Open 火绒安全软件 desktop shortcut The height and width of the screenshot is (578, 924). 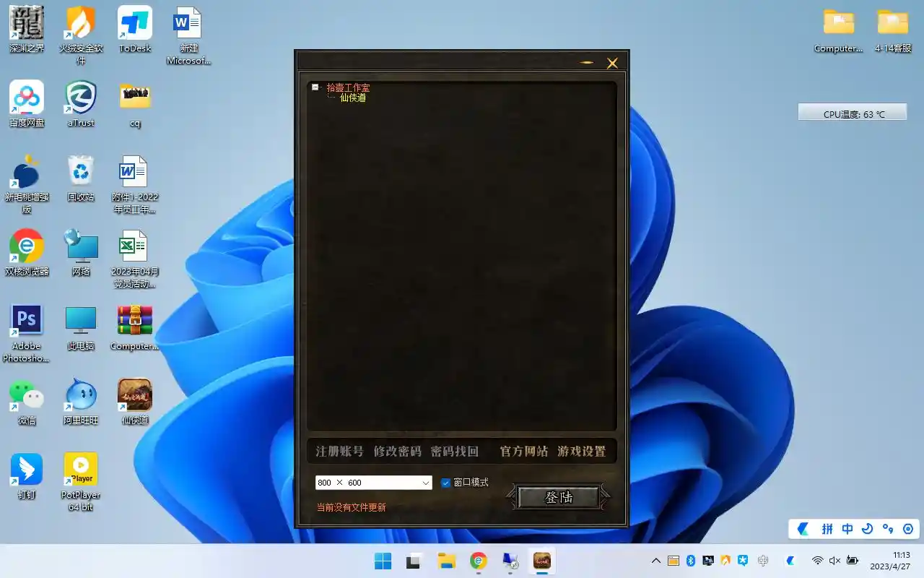pos(81,35)
